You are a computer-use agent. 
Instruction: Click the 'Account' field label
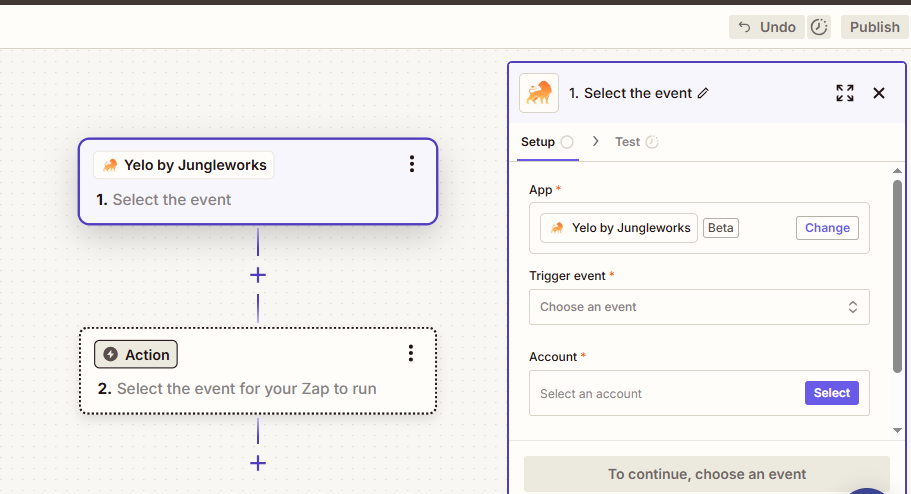553,357
